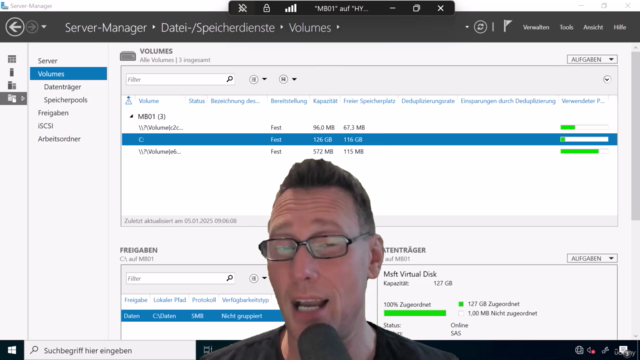Open File and Storage Services sidebar icon

[12, 98]
